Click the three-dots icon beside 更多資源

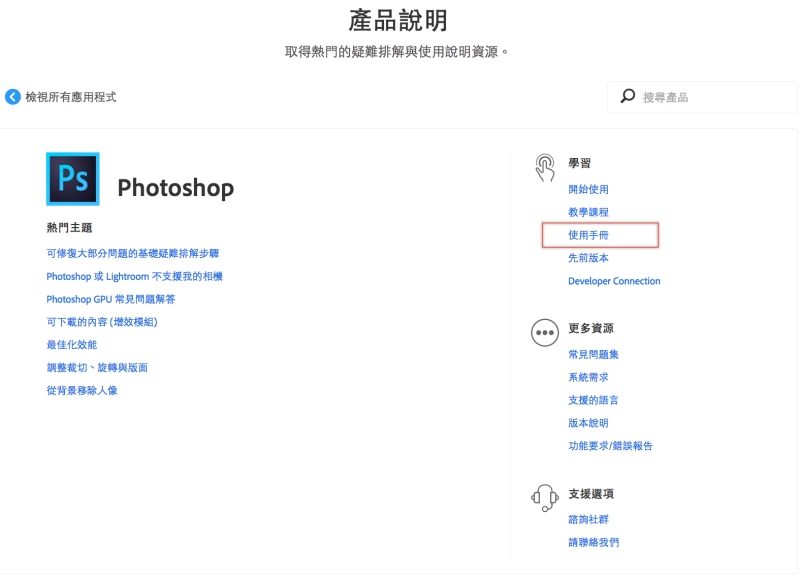point(545,333)
